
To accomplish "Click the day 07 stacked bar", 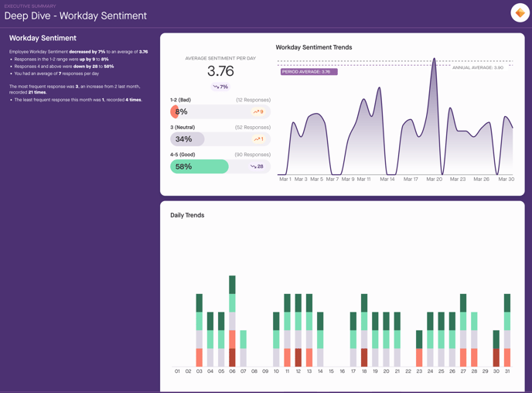I will click(x=244, y=348).
